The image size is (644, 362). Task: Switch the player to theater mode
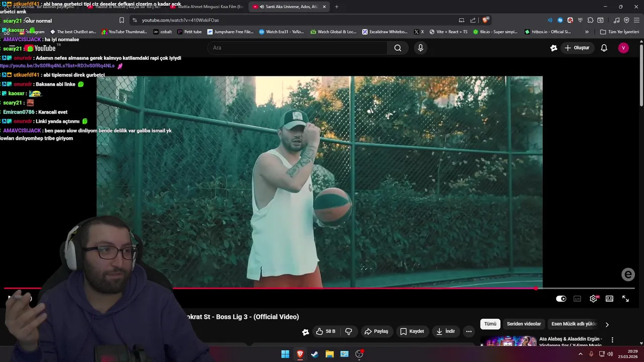(609, 299)
